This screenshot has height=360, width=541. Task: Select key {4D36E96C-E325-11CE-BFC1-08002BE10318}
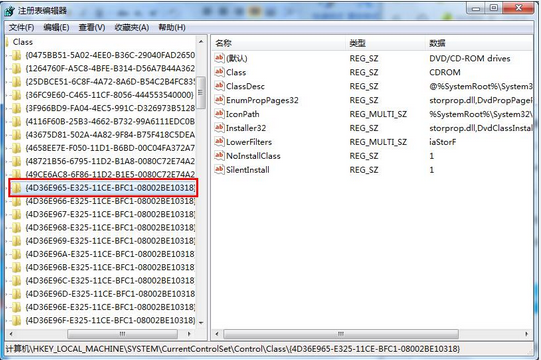[x=110, y=280]
